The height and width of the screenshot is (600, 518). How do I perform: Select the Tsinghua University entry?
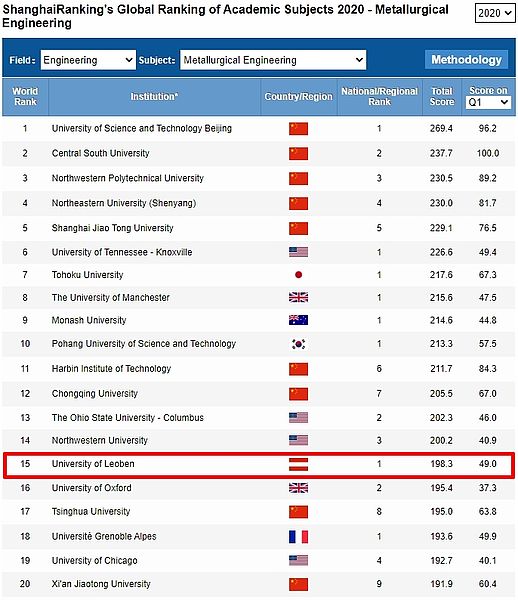pos(91,512)
